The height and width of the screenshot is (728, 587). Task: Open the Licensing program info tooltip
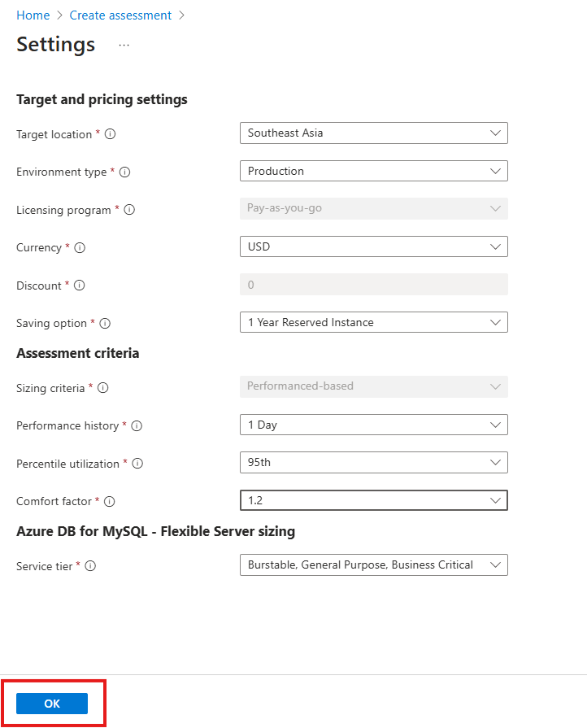128,210
